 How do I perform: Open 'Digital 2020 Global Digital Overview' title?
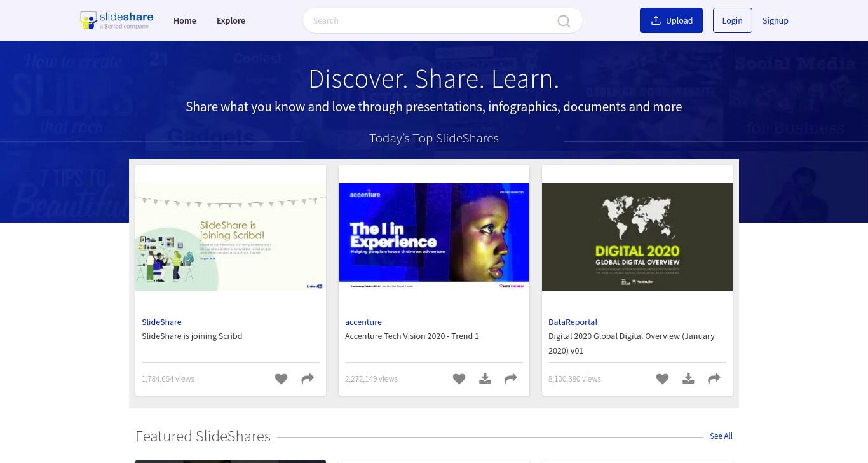point(632,343)
